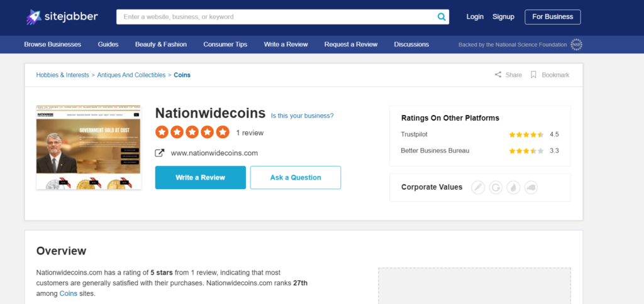Click the Nationwidecoins website screenshot thumbnail
Screen dimensions: 644x304
coord(89,147)
